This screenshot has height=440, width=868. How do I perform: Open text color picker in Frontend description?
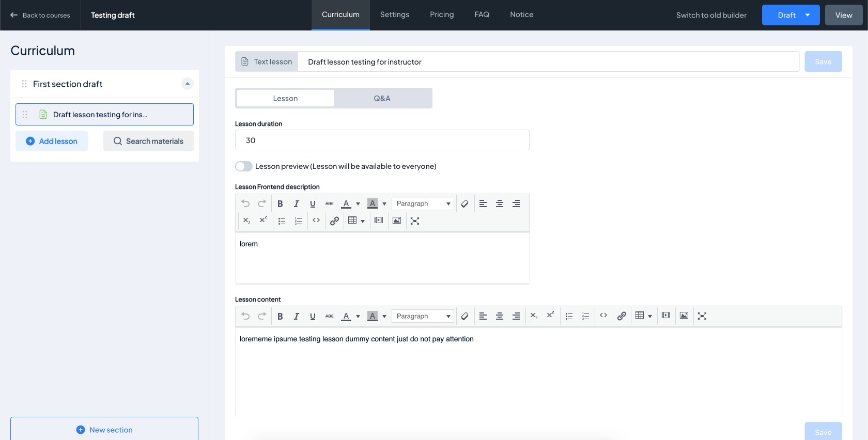358,204
